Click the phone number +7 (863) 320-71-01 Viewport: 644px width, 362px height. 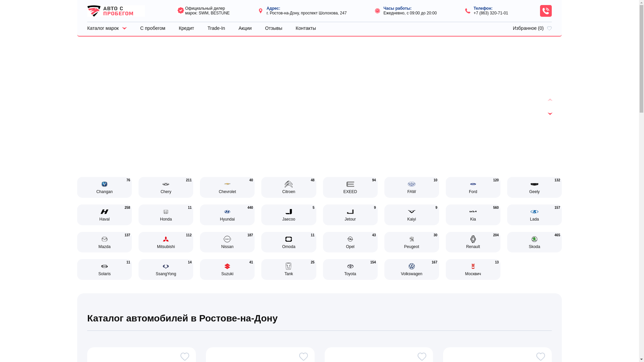click(491, 13)
